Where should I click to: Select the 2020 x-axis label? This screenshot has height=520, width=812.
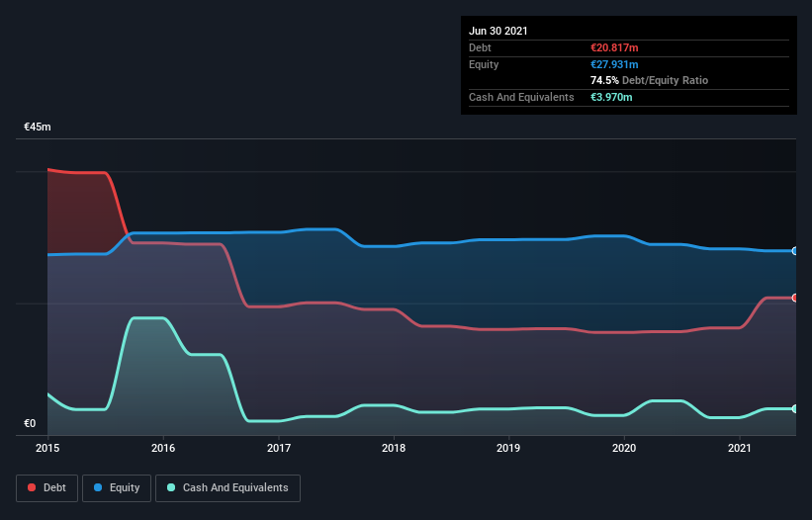624,448
